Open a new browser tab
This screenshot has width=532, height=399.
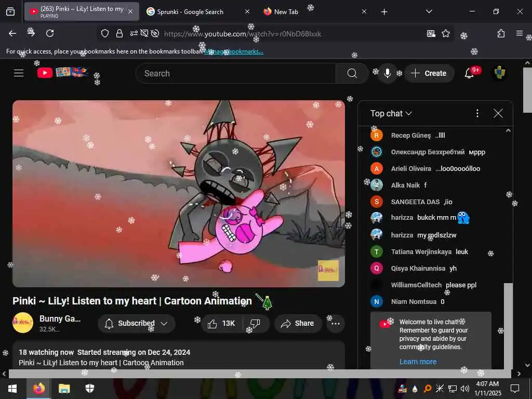tap(384, 12)
